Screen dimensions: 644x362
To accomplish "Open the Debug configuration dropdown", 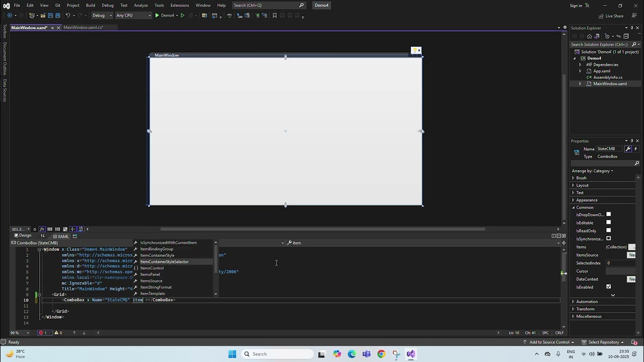I will tap(103, 16).
